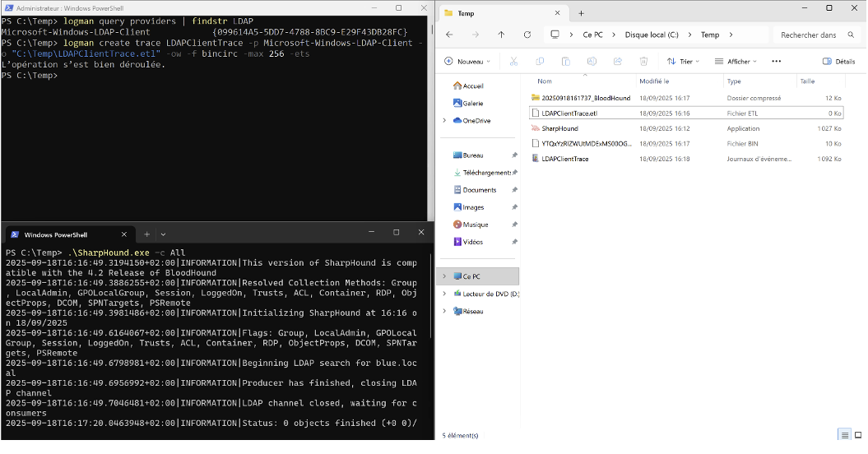868x454 pixels.
Task: Open the terminal profiles dropdown chevron
Action: click(163, 234)
